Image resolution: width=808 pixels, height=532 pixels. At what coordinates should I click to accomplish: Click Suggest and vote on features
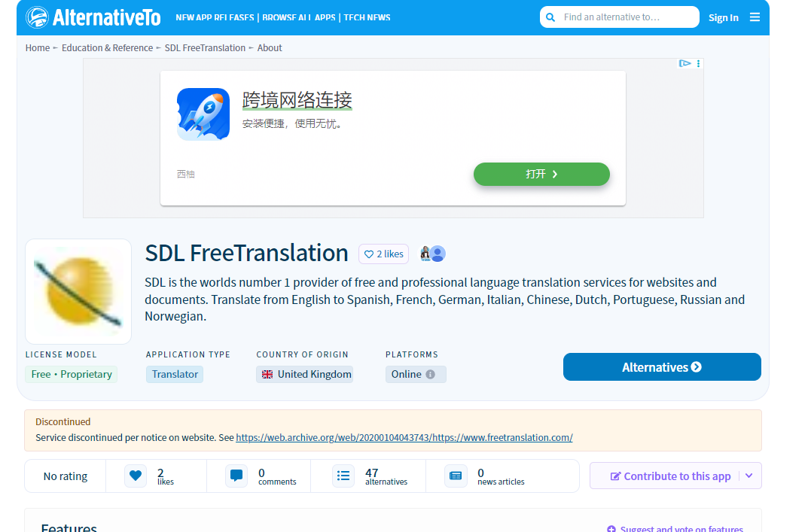pyautogui.click(x=675, y=528)
